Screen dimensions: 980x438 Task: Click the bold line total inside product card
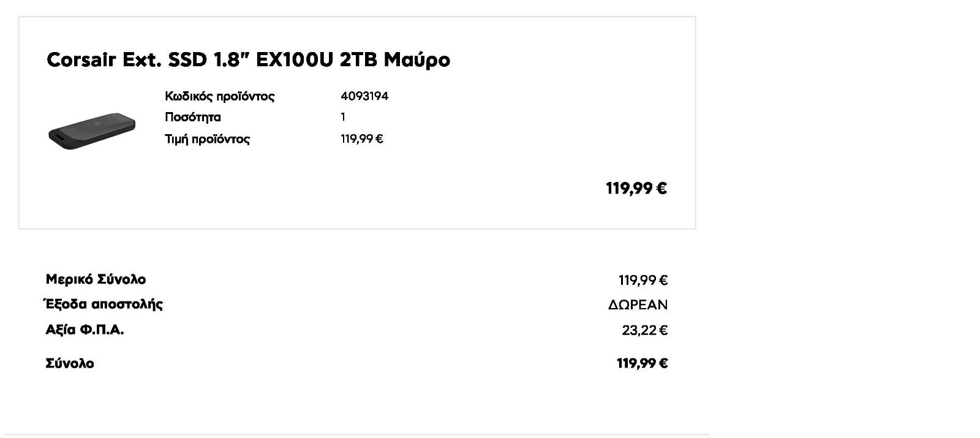[636, 188]
